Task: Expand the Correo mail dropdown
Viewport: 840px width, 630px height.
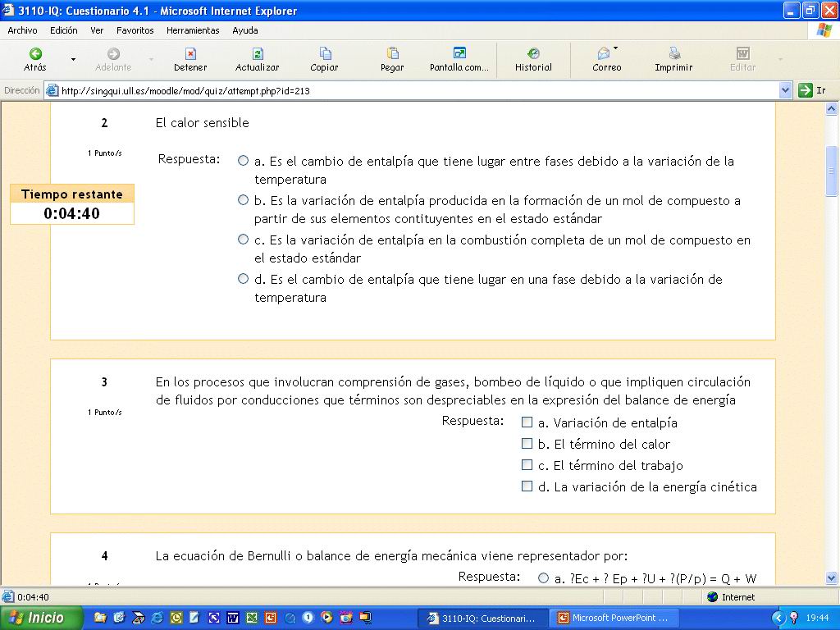Action: [616, 49]
